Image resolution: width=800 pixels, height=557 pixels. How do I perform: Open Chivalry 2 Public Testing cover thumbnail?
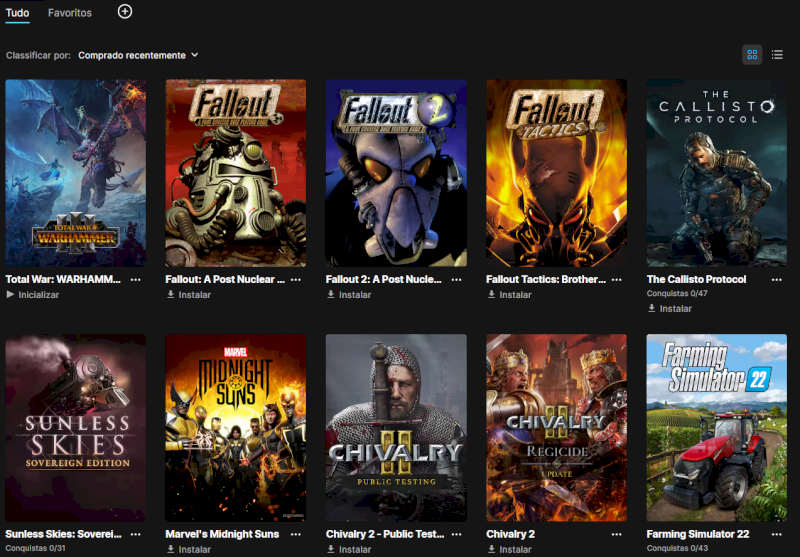tap(396, 427)
